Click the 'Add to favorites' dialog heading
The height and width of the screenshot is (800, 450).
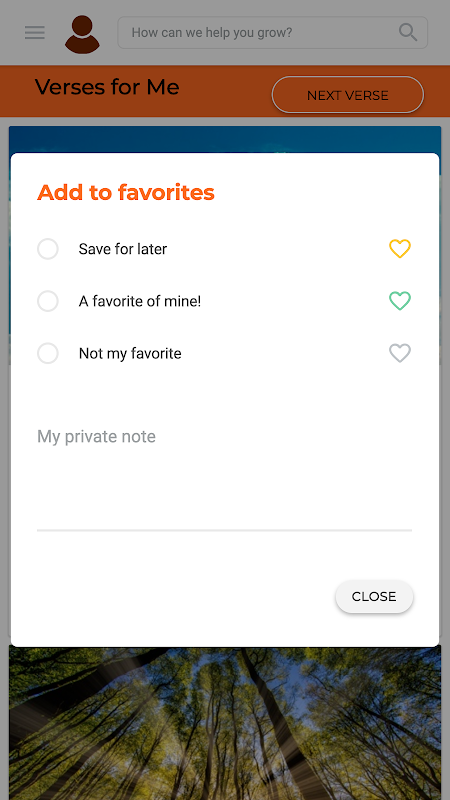coord(126,192)
